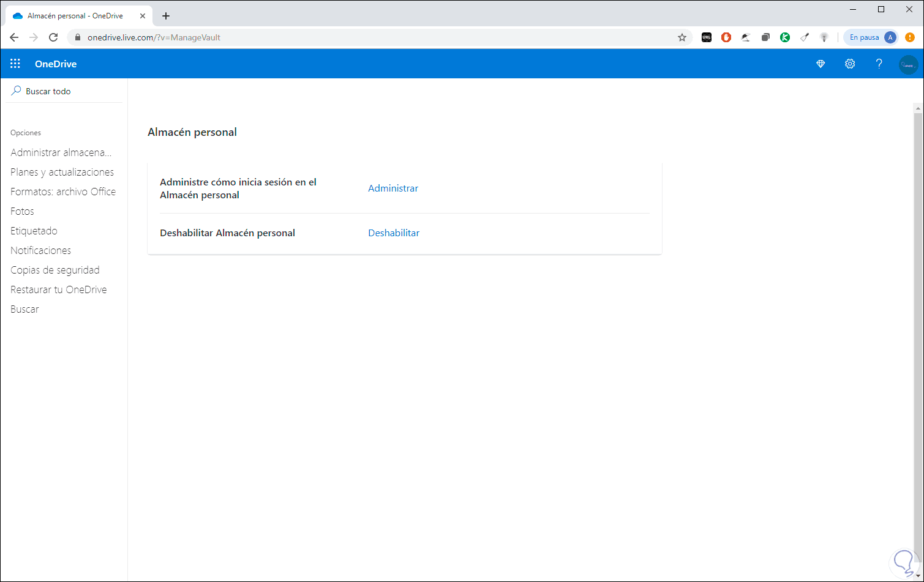The height and width of the screenshot is (582, 924).
Task: Click 'Deshabilitar Almacén personal' bold label
Action: click(227, 233)
